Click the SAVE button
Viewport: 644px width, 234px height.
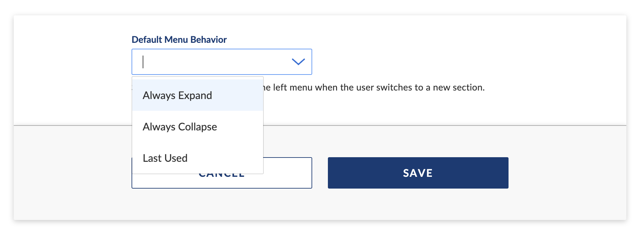coord(418,173)
